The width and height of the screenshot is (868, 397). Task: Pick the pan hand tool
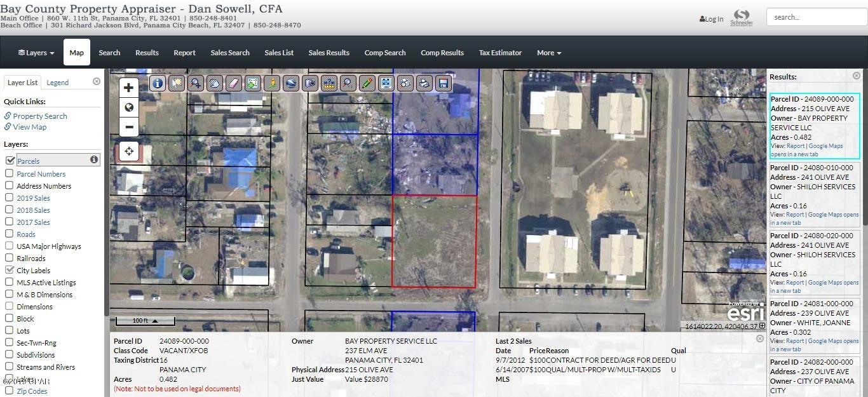coord(215,83)
